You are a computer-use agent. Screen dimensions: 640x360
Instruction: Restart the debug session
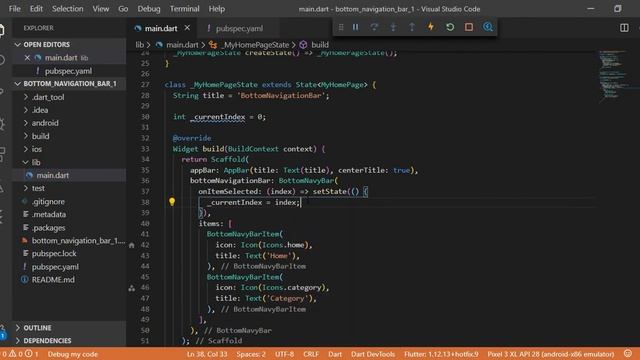tap(450, 27)
